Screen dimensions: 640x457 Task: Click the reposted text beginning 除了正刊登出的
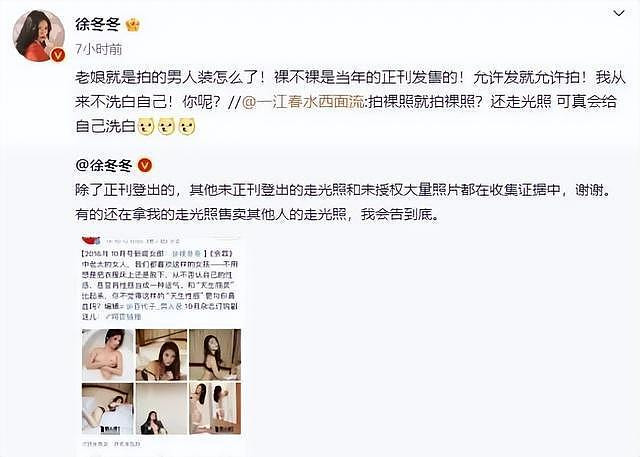click(x=343, y=202)
